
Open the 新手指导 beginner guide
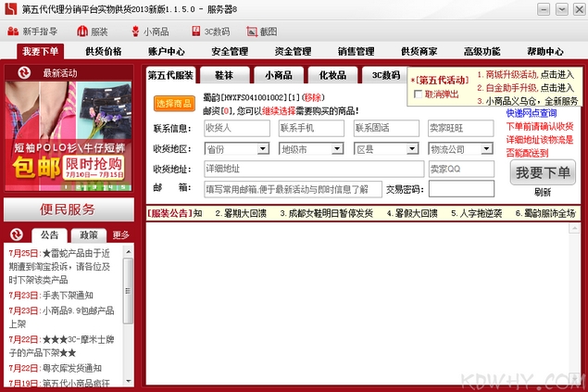coord(32,32)
